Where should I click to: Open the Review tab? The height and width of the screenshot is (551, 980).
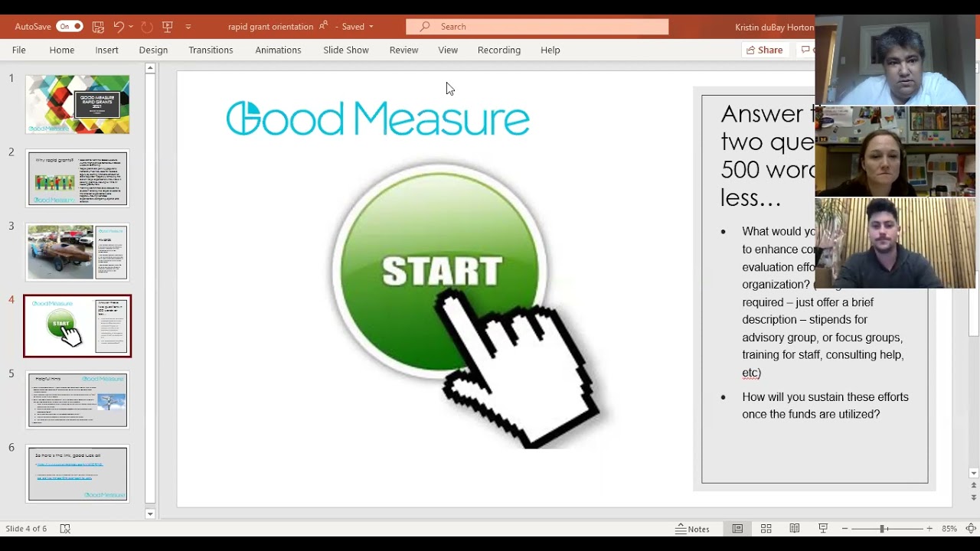click(x=403, y=50)
